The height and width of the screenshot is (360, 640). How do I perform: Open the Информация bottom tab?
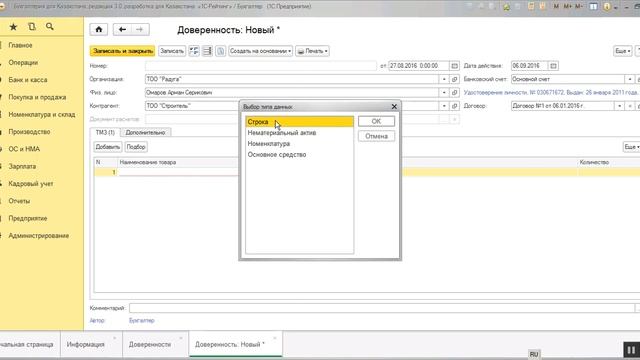(x=86, y=344)
